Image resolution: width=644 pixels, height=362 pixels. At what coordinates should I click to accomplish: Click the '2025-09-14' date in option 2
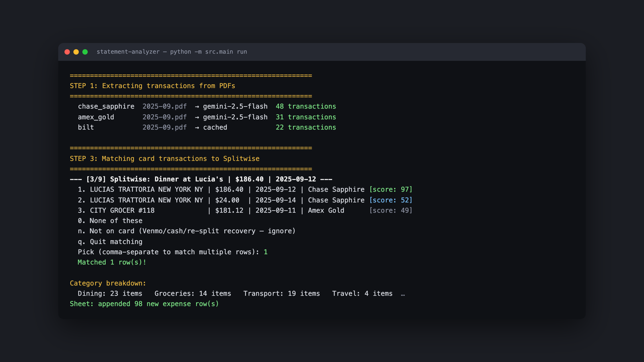click(x=276, y=200)
